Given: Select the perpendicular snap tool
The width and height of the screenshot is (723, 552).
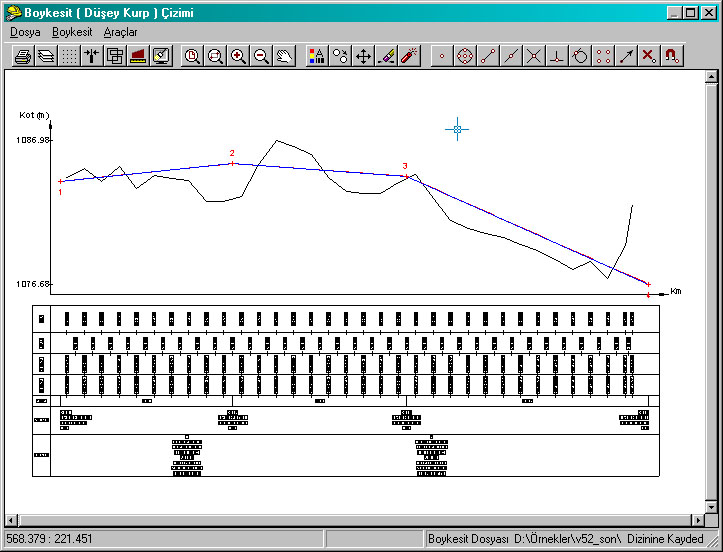Looking at the screenshot, I should pos(557,56).
